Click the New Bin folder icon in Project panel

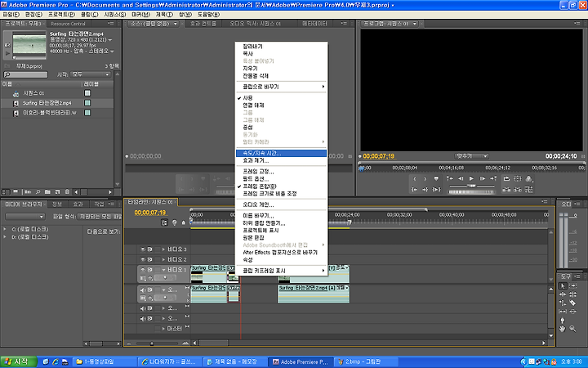click(47, 192)
